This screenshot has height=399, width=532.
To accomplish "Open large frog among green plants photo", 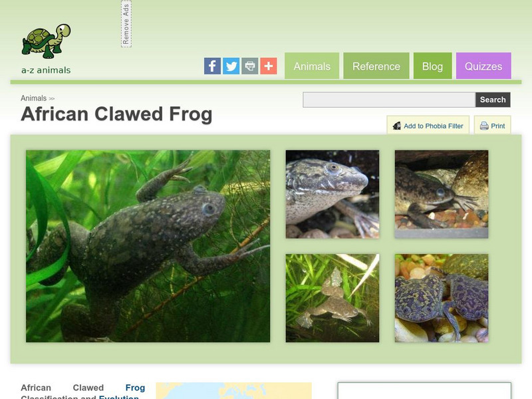I will 148,246.
